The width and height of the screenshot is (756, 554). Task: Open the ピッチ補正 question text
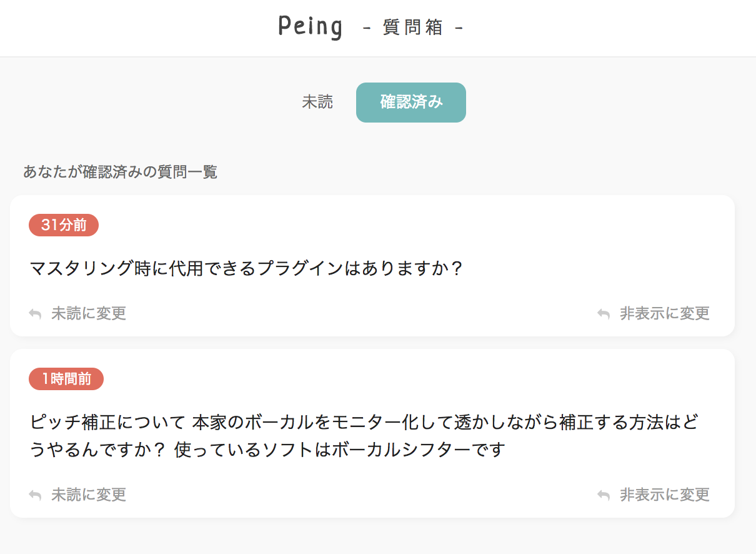pyautogui.click(x=362, y=422)
